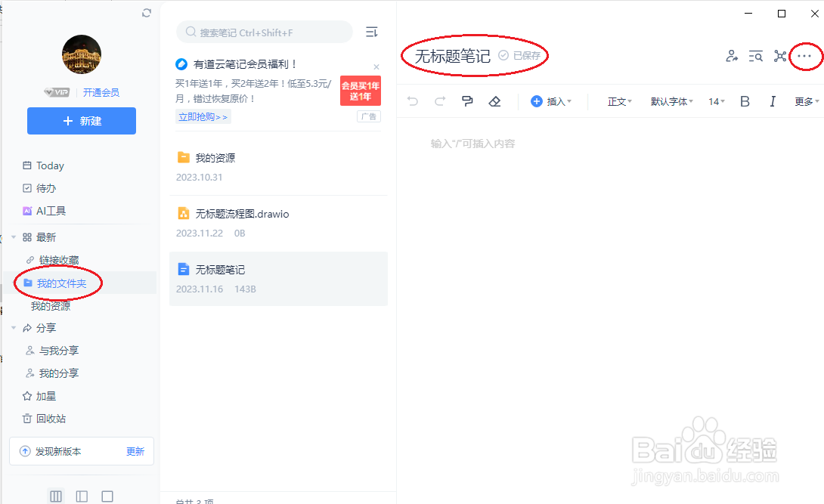Open the 默认字体 font dropdown
This screenshot has width=824, height=504.
click(x=672, y=101)
